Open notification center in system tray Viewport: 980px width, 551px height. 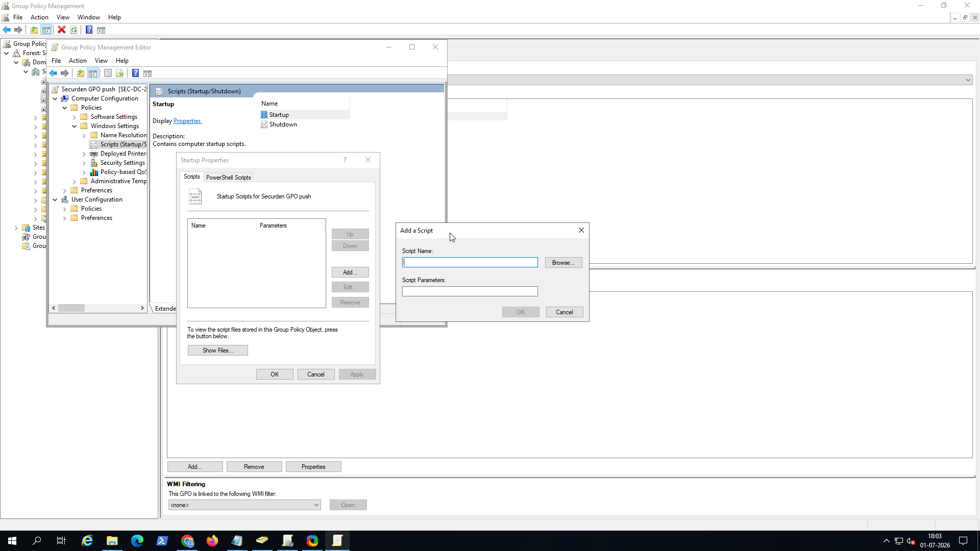[x=963, y=541]
